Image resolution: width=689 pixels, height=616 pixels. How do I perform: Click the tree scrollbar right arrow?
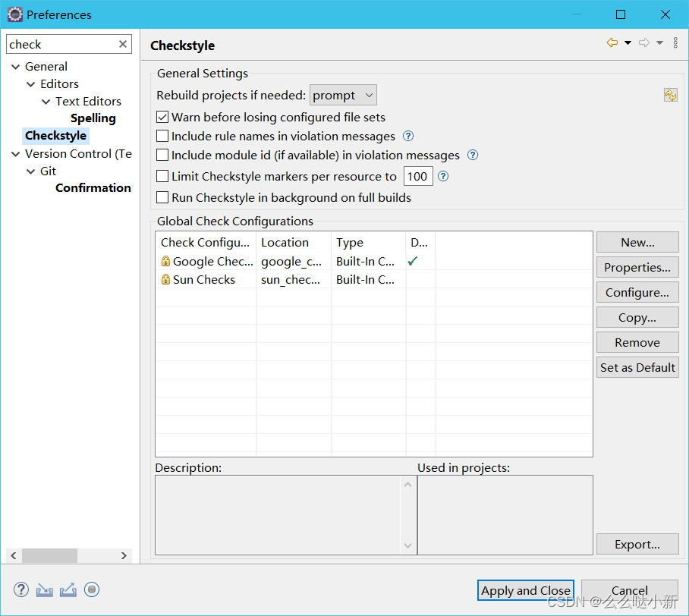tap(124, 555)
